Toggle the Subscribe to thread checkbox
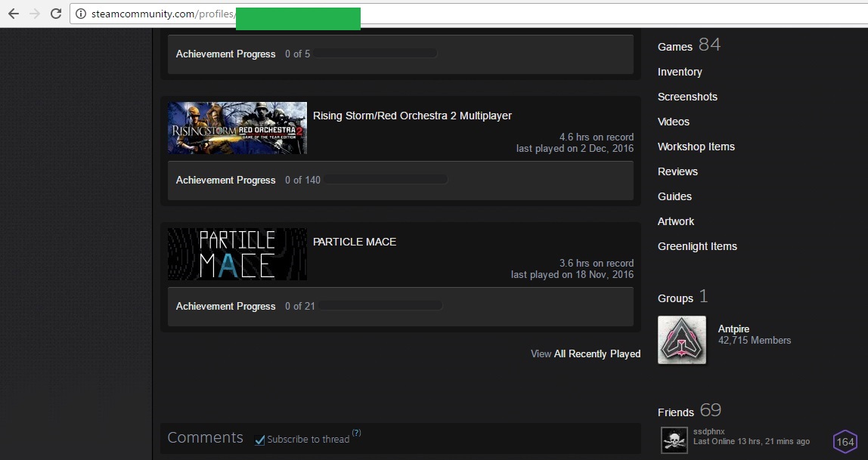This screenshot has height=460, width=868. click(x=259, y=440)
